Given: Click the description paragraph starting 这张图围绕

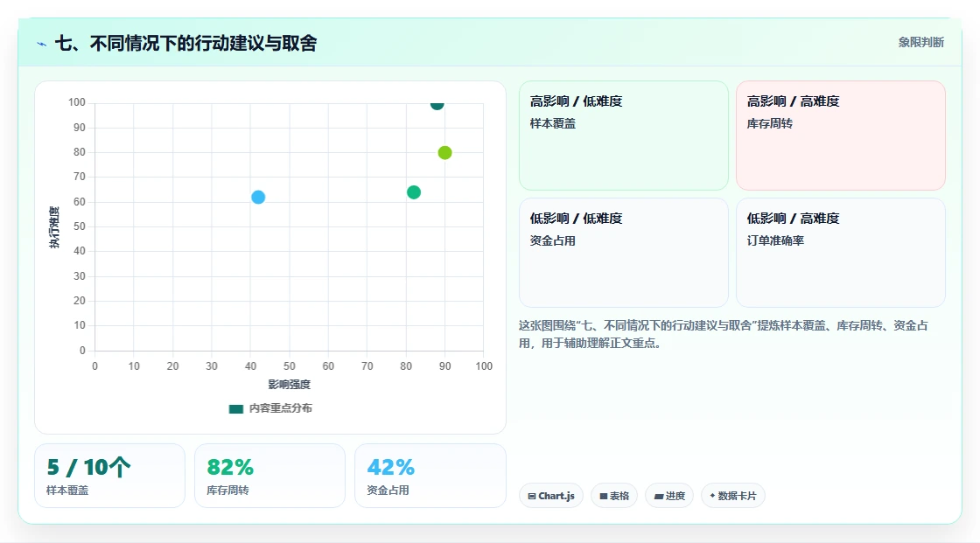Looking at the screenshot, I should point(723,334).
